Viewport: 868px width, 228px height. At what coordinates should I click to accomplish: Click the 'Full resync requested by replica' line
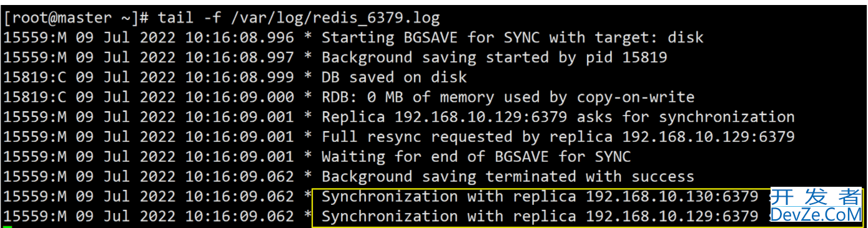[x=399, y=137]
